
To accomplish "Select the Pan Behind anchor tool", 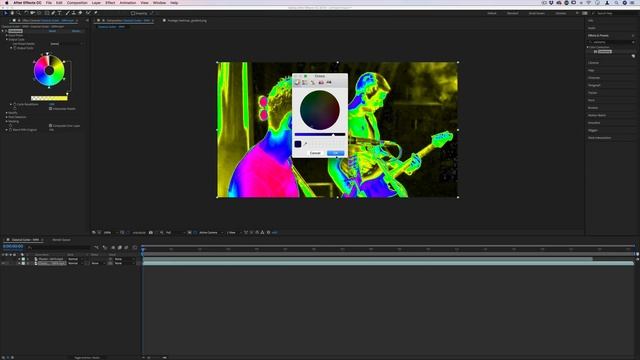I will point(40,13).
